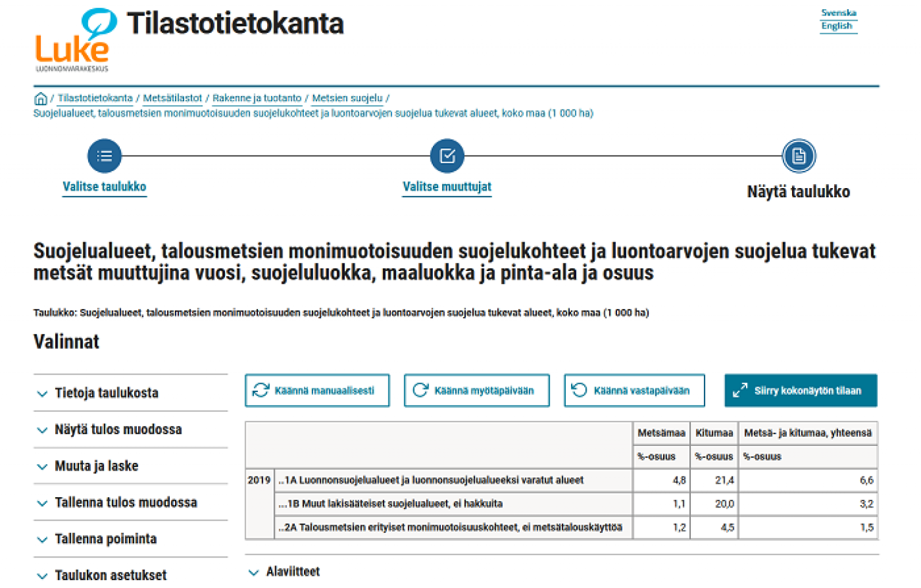Click the 6,6 yhteensä cell
Viewport: 921px width, 588px height.
[808, 480]
